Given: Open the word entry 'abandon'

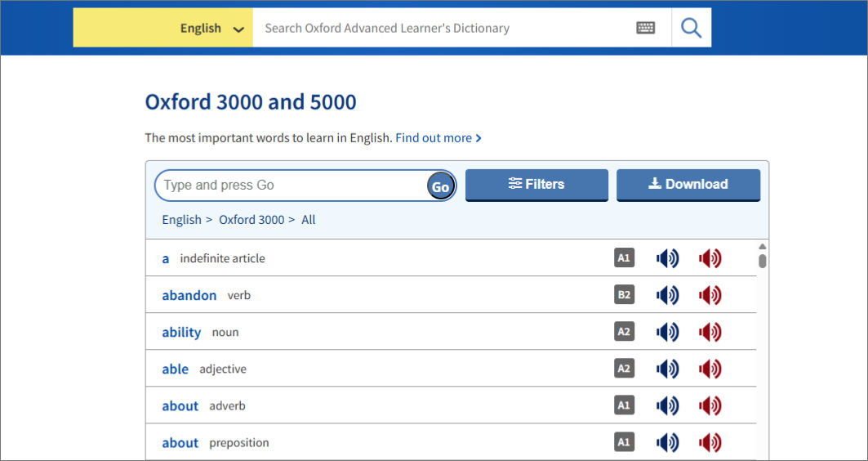Looking at the screenshot, I should (189, 295).
